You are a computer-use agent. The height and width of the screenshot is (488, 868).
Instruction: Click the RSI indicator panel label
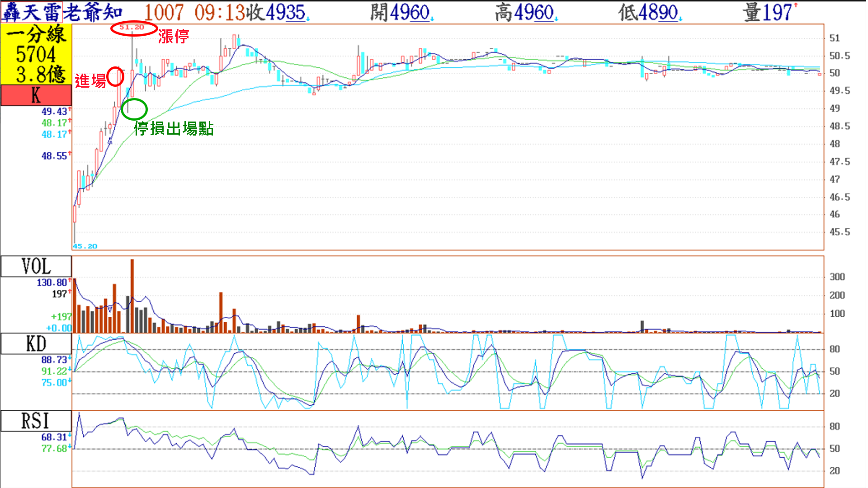pos(36,421)
